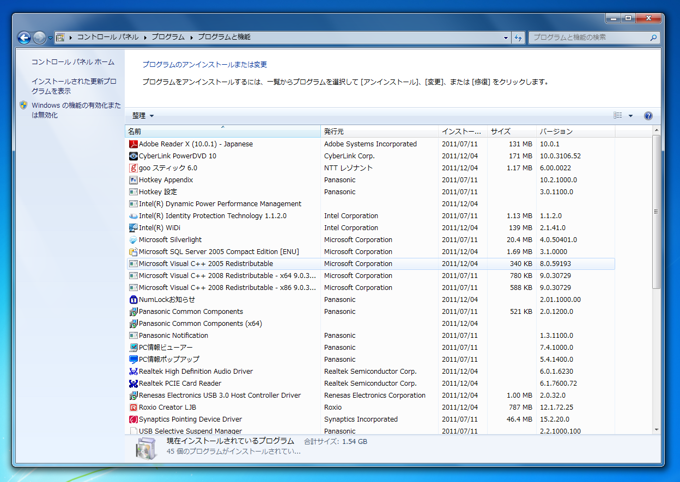Click the NumLockお知らせ icon

point(133,299)
